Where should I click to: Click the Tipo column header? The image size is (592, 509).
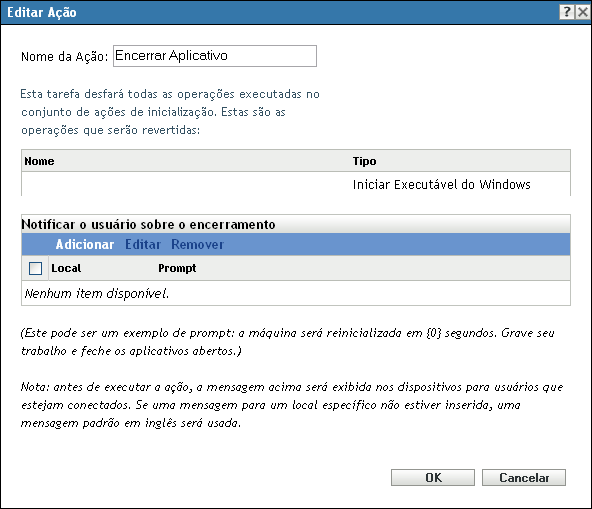(x=364, y=161)
